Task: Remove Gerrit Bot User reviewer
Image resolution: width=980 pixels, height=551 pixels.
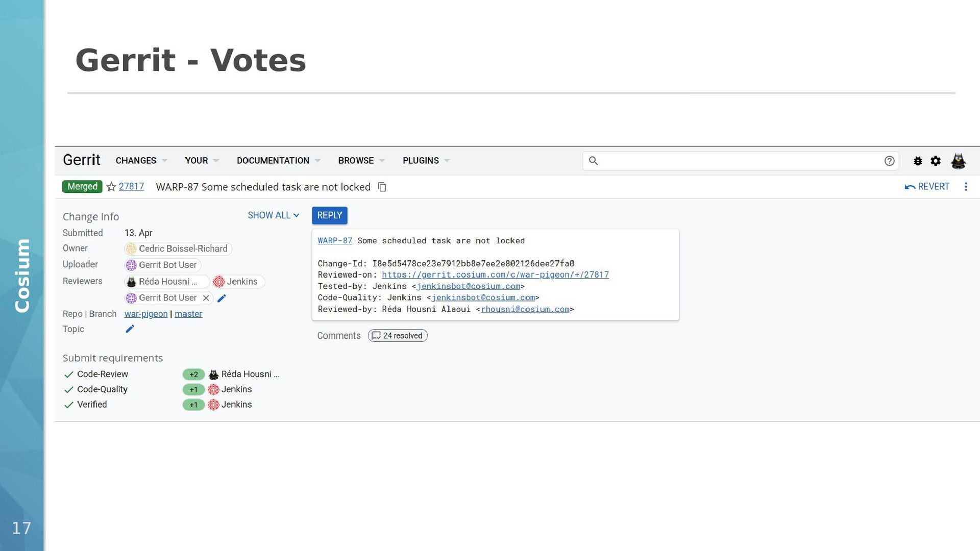Action: pos(206,298)
